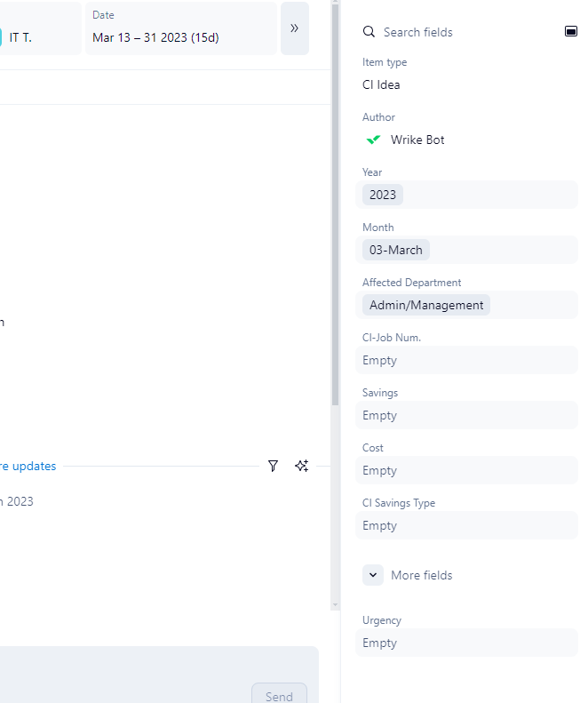The height and width of the screenshot is (703, 588).
Task: Open the stream filter funnel icon
Action: (273, 466)
